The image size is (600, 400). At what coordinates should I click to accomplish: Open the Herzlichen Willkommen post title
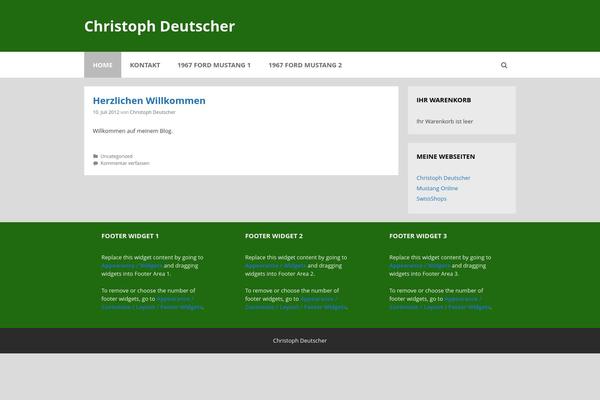[149, 101]
